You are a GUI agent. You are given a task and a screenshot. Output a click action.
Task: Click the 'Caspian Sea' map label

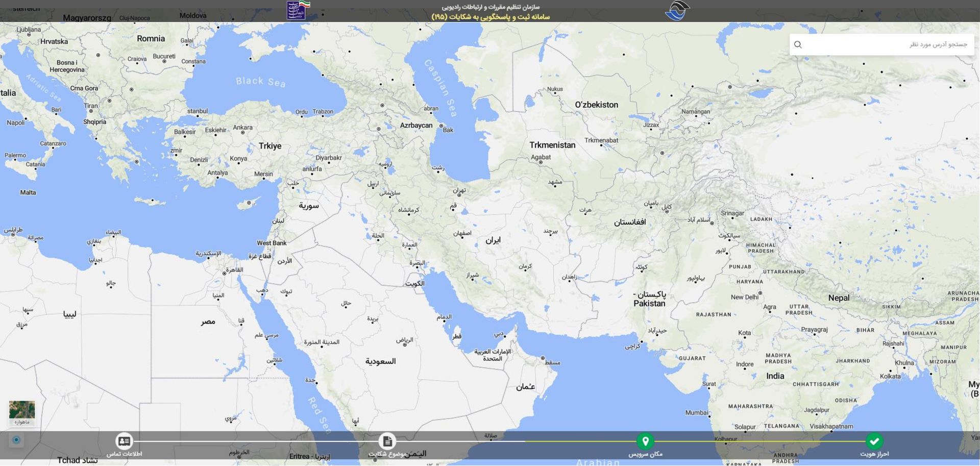coord(440,88)
